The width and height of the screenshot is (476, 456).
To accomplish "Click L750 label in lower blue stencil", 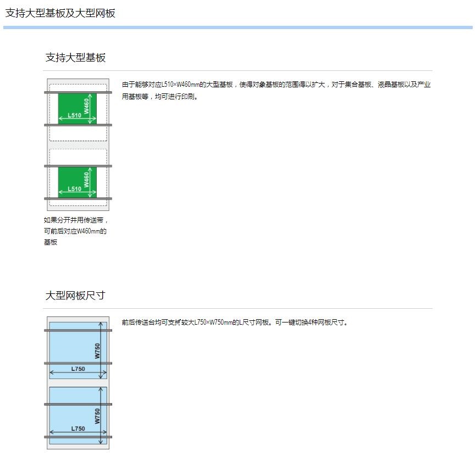I will [78, 429].
